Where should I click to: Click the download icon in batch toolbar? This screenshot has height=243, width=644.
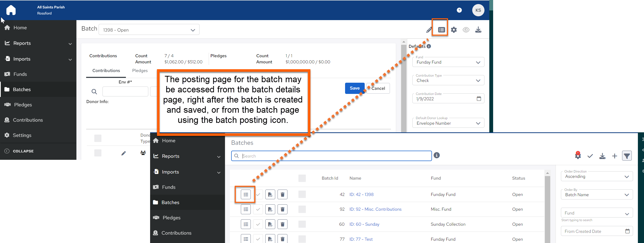coord(478,30)
